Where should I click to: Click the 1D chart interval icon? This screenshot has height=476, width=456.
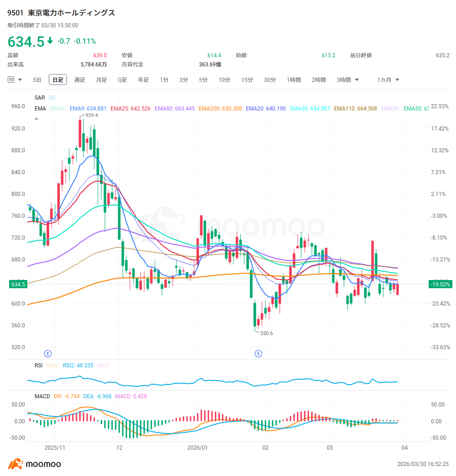pyautogui.click(x=11, y=80)
